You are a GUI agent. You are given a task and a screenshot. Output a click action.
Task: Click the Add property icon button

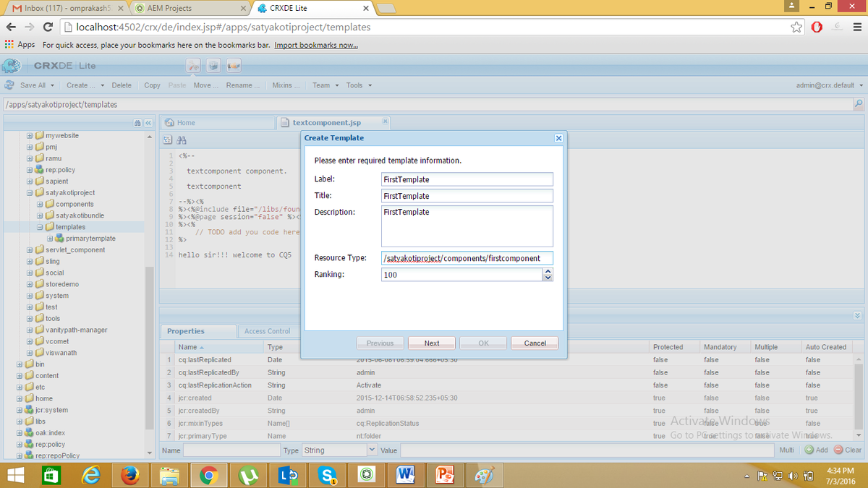(816, 450)
